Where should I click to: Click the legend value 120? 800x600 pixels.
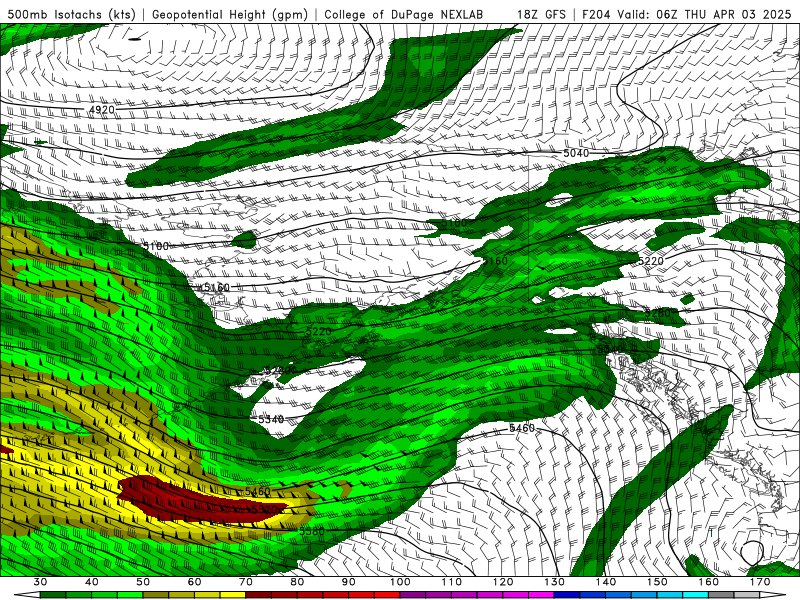click(x=503, y=582)
